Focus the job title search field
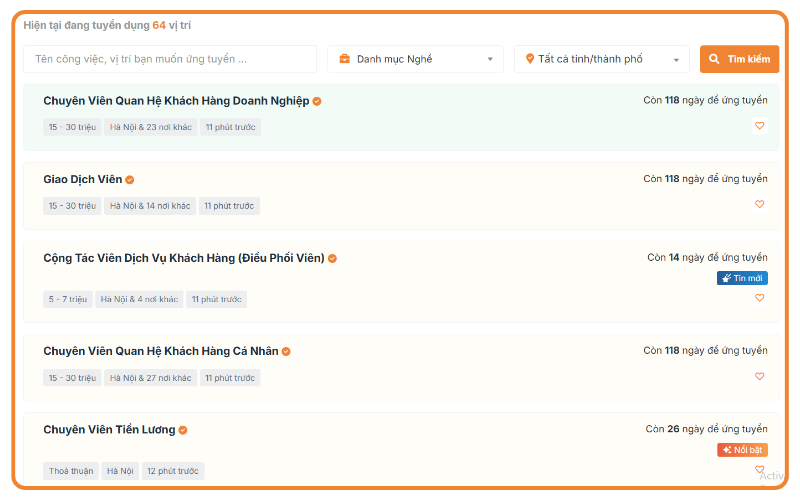The width and height of the screenshot is (800, 500). pos(170,59)
